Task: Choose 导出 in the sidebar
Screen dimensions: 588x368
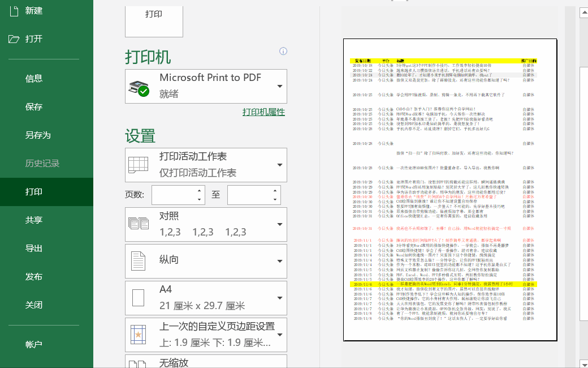Action: [x=46, y=248]
